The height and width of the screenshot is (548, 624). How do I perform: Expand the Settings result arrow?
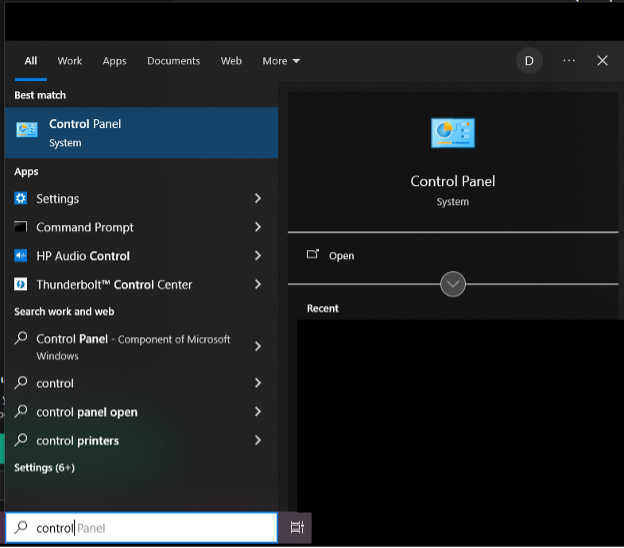coord(258,198)
